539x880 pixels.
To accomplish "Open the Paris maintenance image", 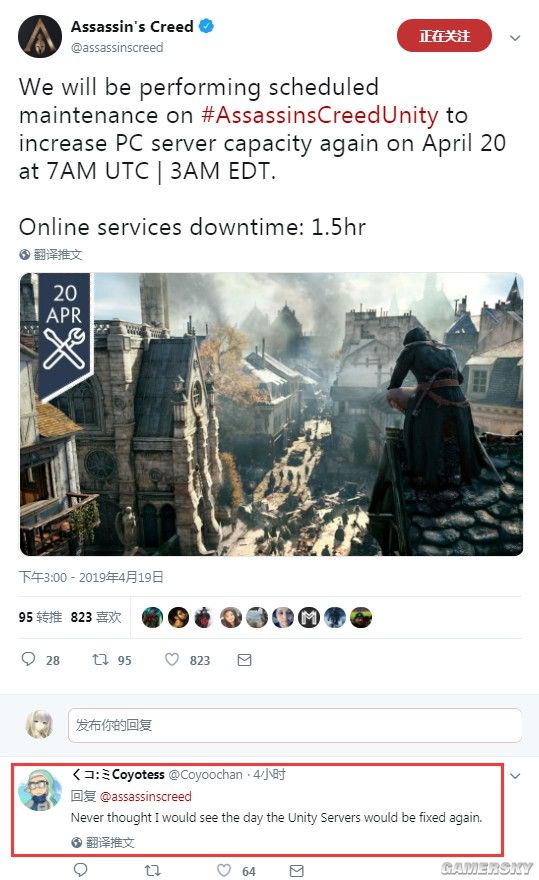I will (x=271, y=414).
